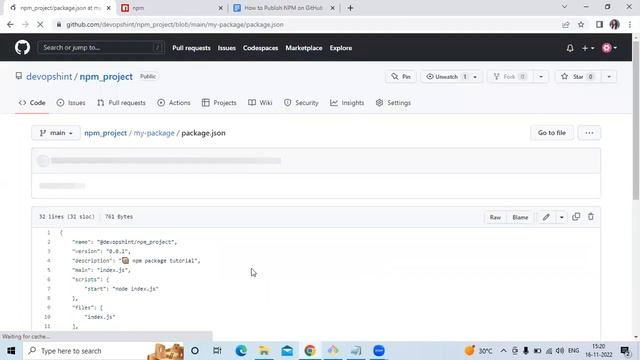
Task: Open the repository Settings tab
Action: [x=393, y=103]
